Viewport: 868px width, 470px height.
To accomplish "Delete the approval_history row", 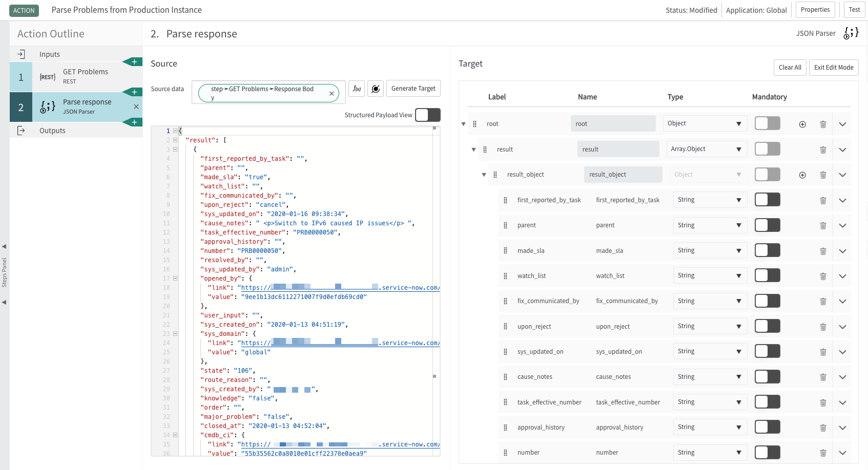I will click(823, 428).
